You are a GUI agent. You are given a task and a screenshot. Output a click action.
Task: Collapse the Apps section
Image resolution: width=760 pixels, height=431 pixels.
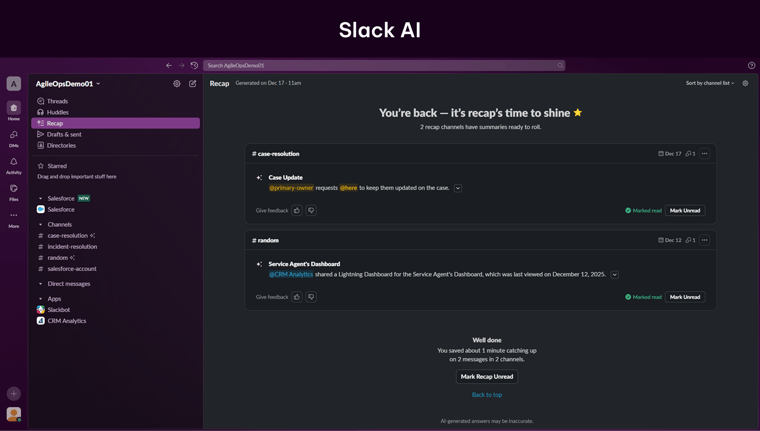coord(41,299)
